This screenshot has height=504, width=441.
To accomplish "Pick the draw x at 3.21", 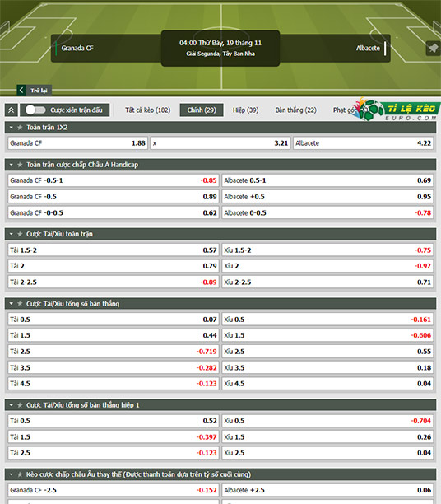I will (x=220, y=143).
